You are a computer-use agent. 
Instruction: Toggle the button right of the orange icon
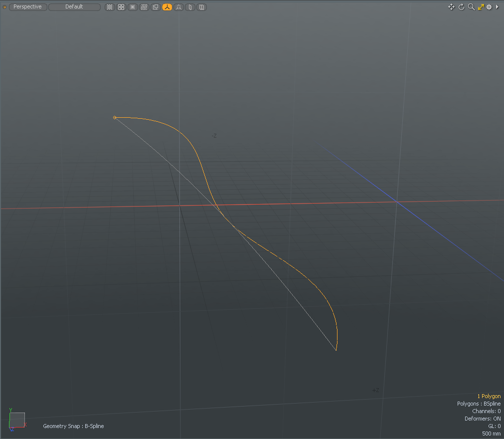click(178, 7)
